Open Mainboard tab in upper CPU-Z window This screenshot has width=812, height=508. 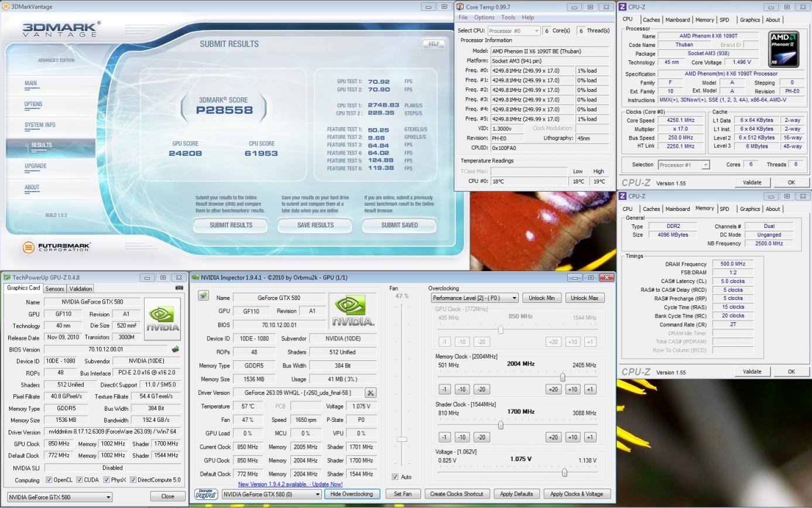[677, 20]
